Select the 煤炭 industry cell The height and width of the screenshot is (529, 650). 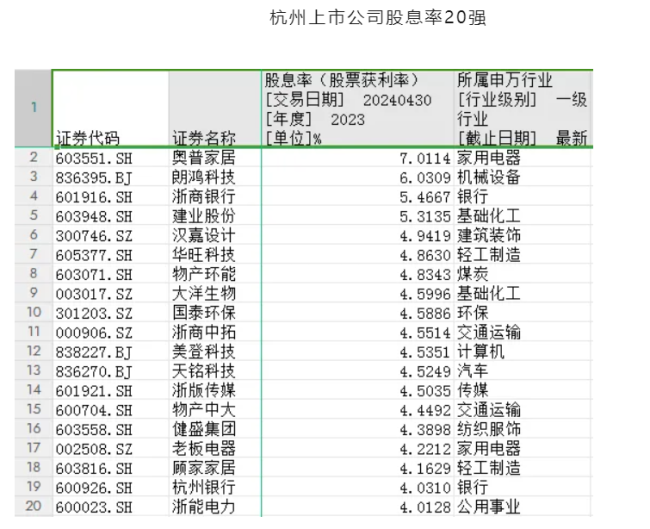(x=523, y=274)
